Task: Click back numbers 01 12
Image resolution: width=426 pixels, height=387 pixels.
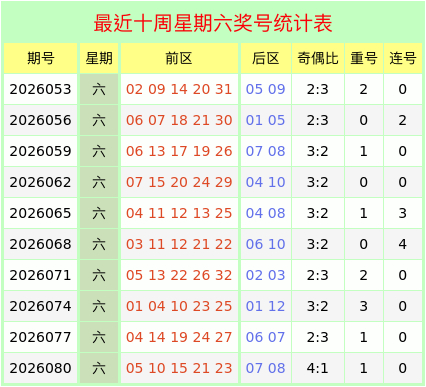Action: coord(266,306)
